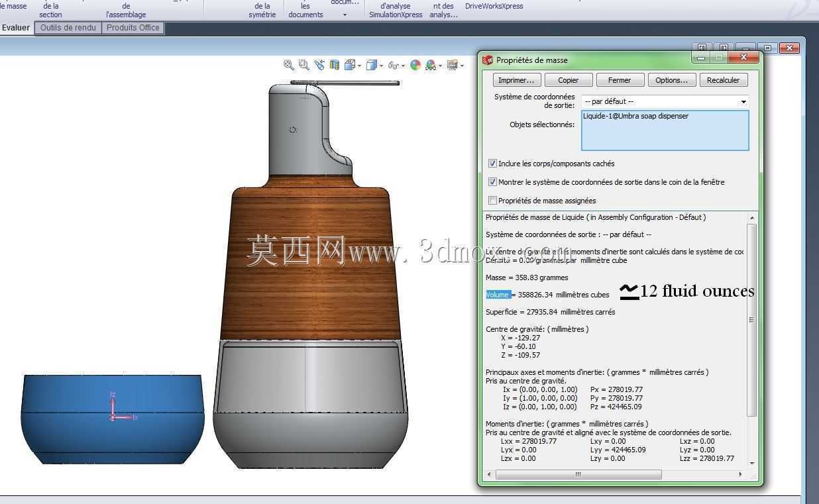Image resolution: width=819 pixels, height=504 pixels.
Task: Click the Copier button
Action: (569, 80)
